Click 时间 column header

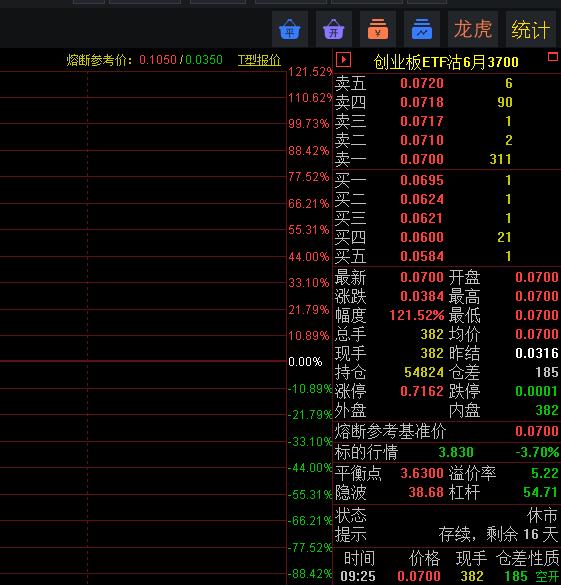[x=359, y=559]
